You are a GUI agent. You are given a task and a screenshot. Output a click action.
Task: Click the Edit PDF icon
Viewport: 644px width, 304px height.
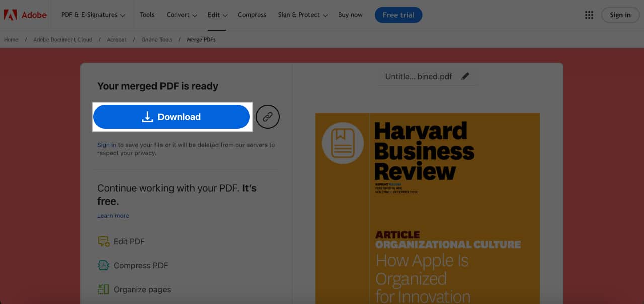[x=103, y=242]
